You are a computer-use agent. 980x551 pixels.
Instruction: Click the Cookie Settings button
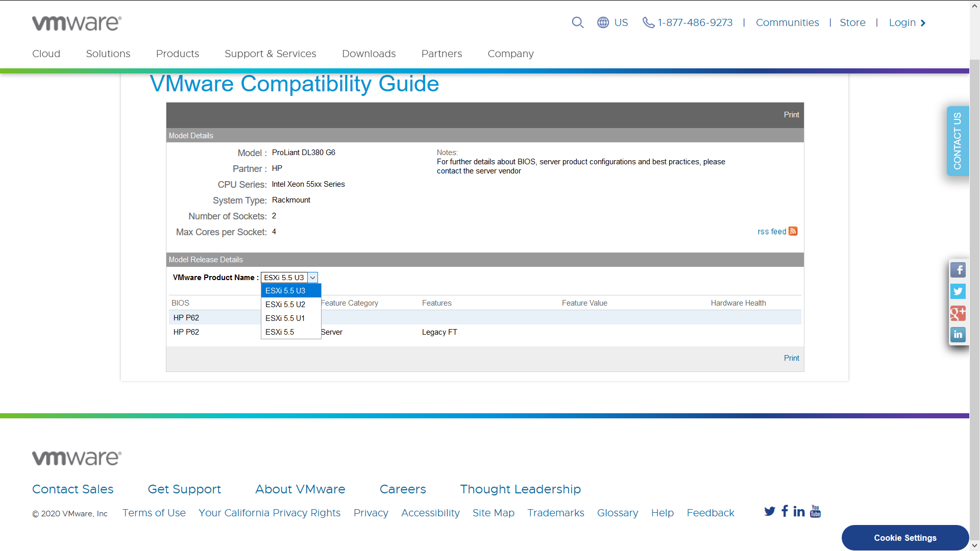click(x=904, y=538)
